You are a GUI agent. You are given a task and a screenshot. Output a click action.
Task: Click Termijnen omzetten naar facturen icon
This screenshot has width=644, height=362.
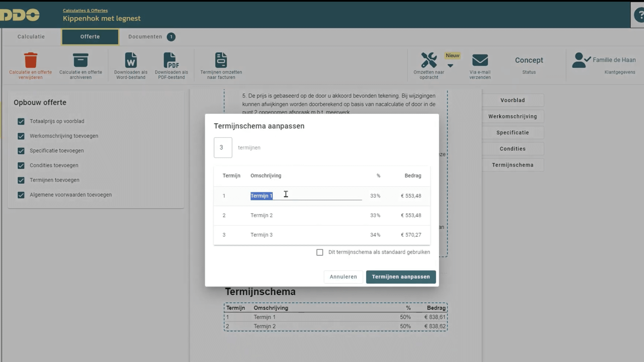tap(221, 60)
